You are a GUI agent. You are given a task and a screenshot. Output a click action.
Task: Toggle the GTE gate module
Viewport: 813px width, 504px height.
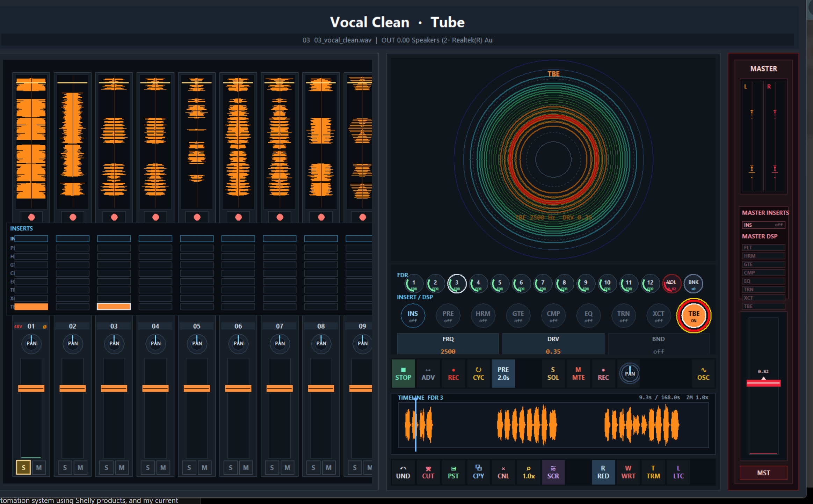[518, 316]
